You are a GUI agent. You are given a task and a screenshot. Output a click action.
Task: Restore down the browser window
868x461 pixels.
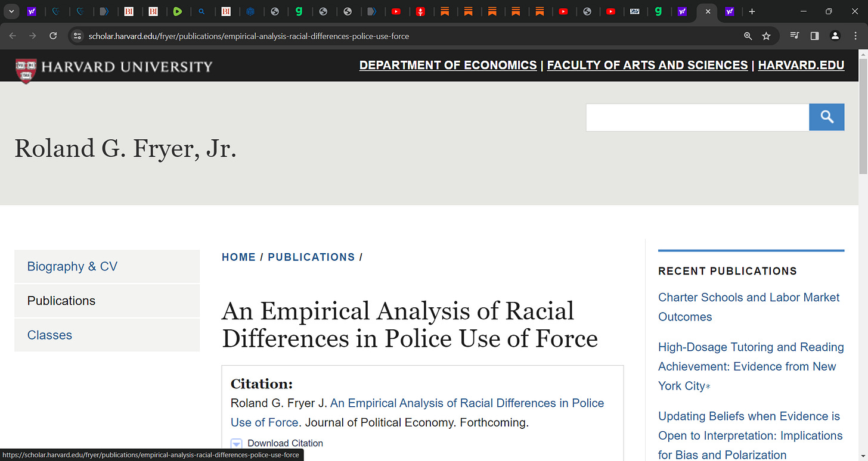click(829, 11)
